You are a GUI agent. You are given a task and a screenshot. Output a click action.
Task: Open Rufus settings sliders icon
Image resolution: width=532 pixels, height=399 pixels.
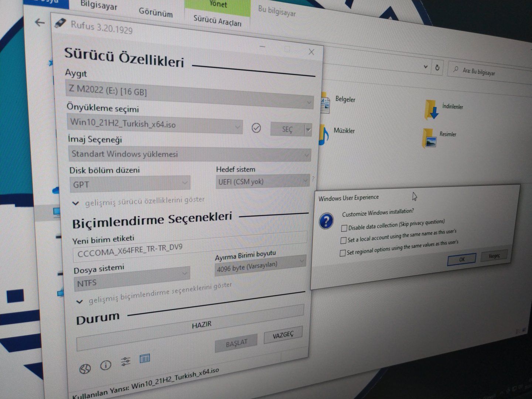126,362
